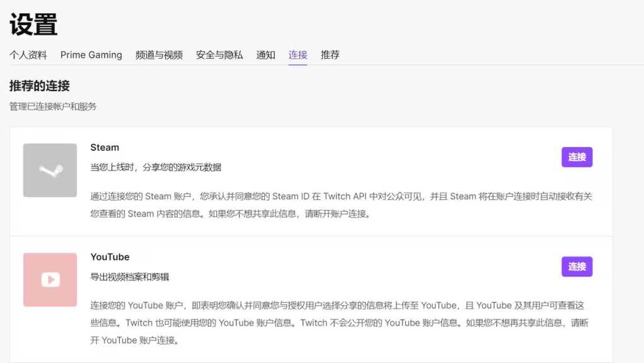644x363 pixels.
Task: Click the YouTube account disclosure paragraph
Action: pos(340,323)
